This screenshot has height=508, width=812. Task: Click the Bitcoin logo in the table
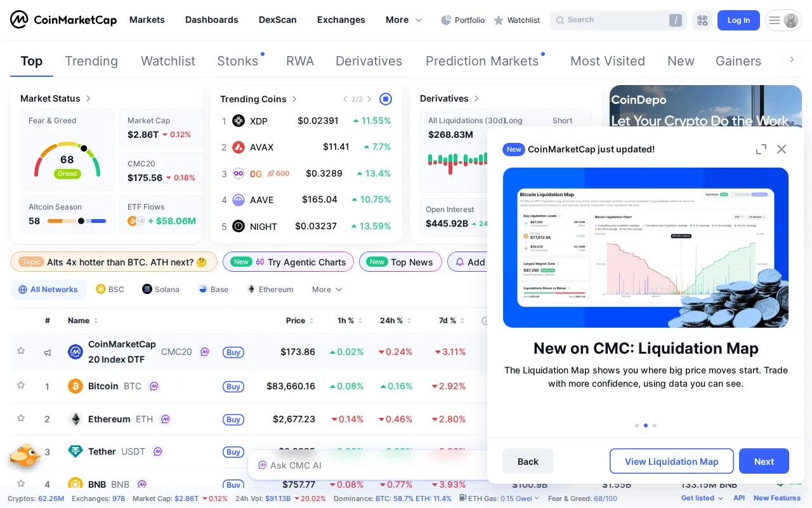pyautogui.click(x=75, y=386)
